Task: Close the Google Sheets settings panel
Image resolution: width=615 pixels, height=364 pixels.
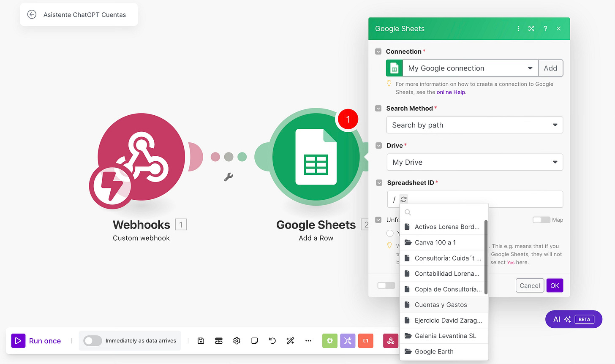Action: pos(559,29)
